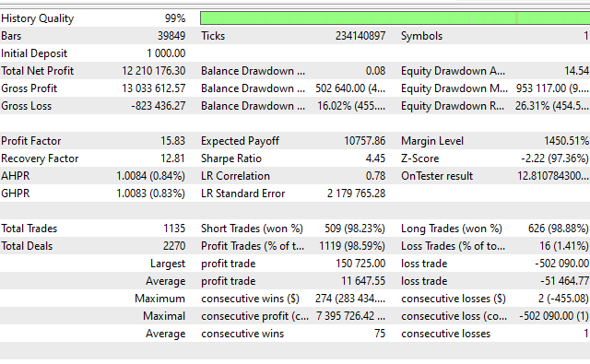
Task: Select Total Deals value 2270
Action: click(x=174, y=246)
